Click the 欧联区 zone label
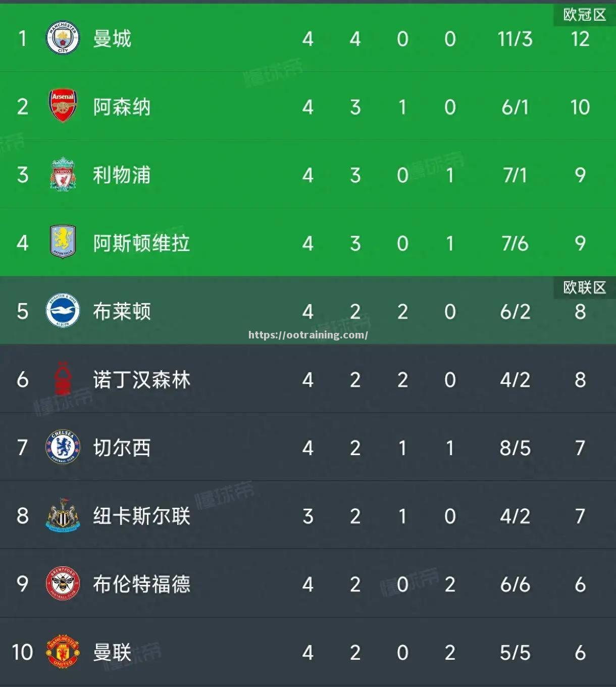The height and width of the screenshot is (687, 616). click(585, 287)
